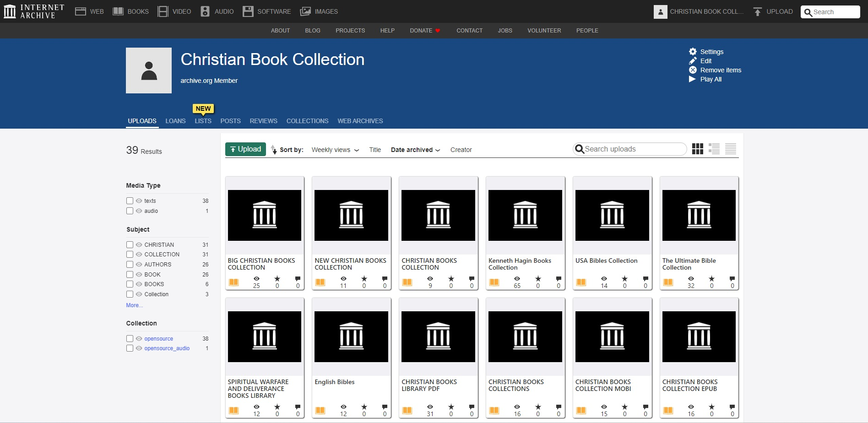Click the user avatar icon in top bar
The width and height of the screenshot is (868, 423).
tap(660, 12)
